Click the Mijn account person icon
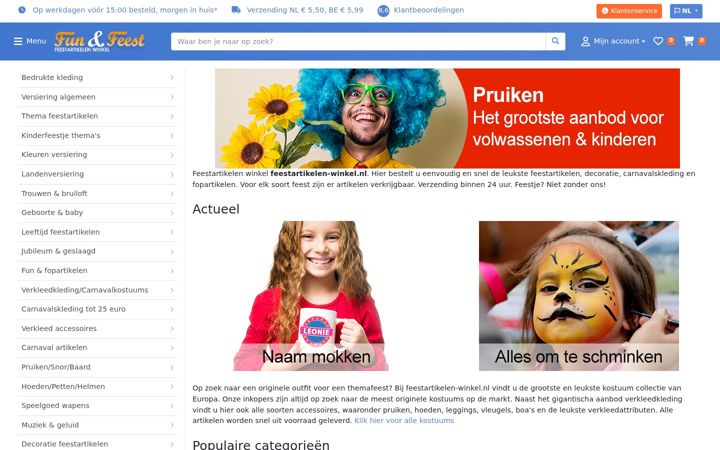Screen dimensions: 720x450 coord(585,41)
